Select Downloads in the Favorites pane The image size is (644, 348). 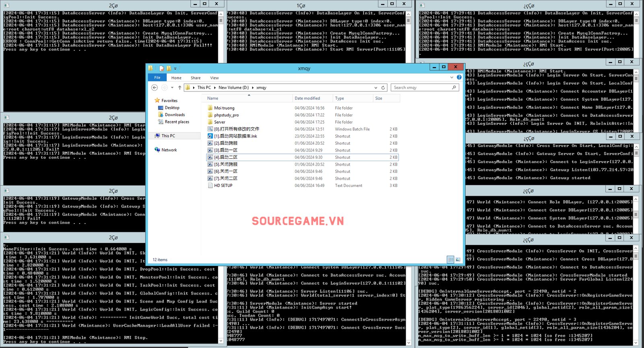[175, 115]
